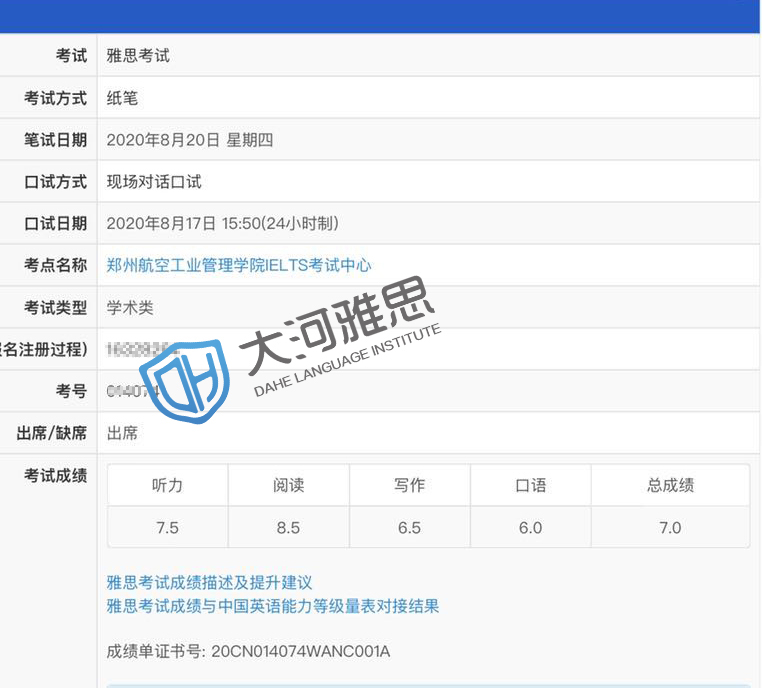Select certificate number 20CN014074WANC001A

301,651
